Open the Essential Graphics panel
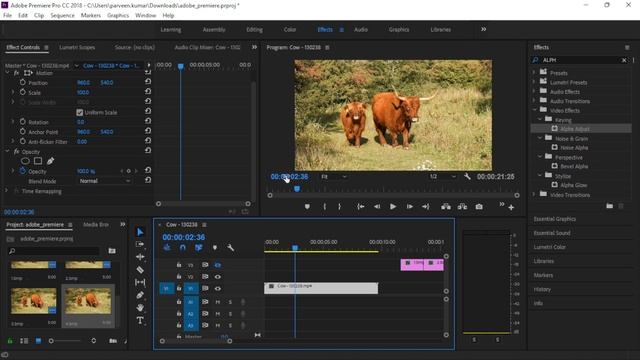 click(x=555, y=219)
